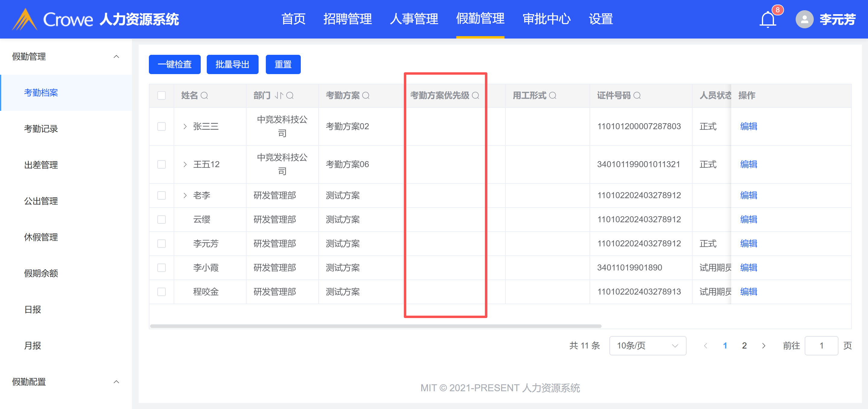868x409 pixels.
Task: Toggle the select-all checkbox in table header
Action: [162, 95]
